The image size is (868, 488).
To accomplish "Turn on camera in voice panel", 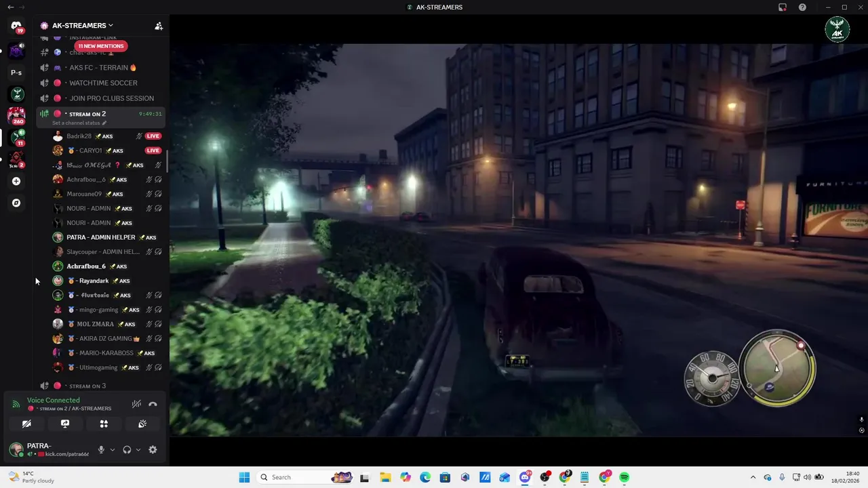I will [26, 424].
